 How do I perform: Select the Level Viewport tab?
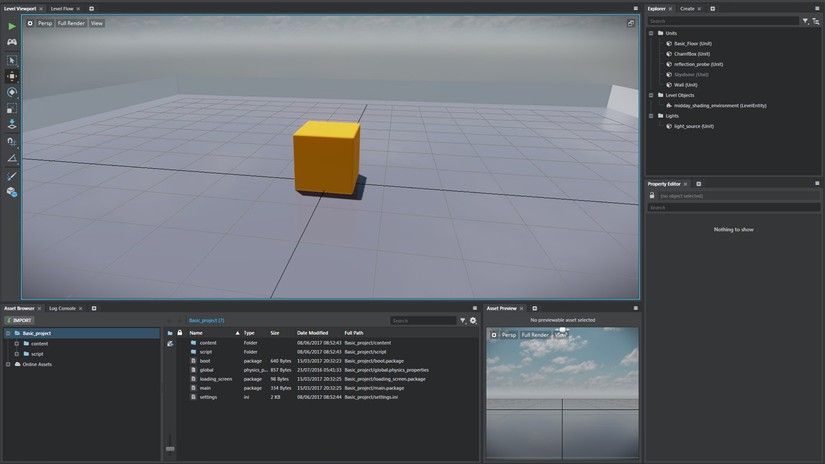(20, 8)
